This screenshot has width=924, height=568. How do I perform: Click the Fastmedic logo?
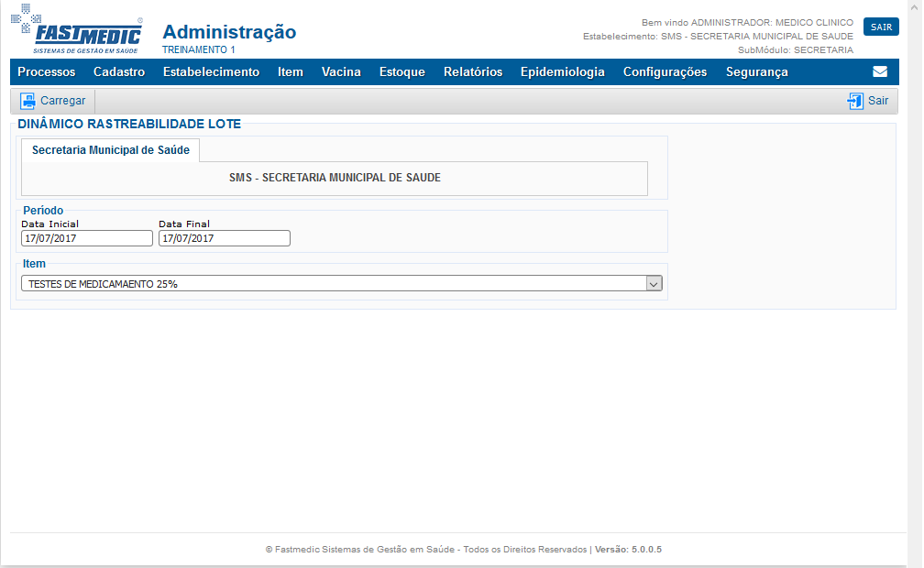click(x=77, y=29)
